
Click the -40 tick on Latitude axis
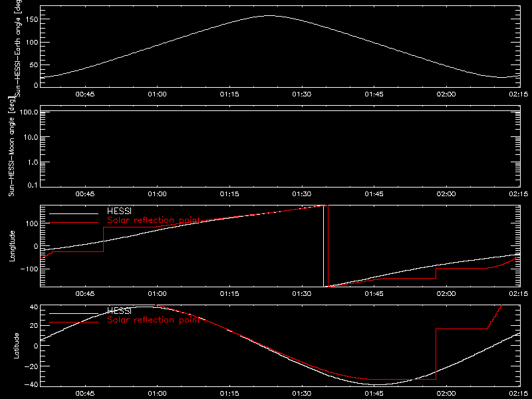[x=31, y=385]
